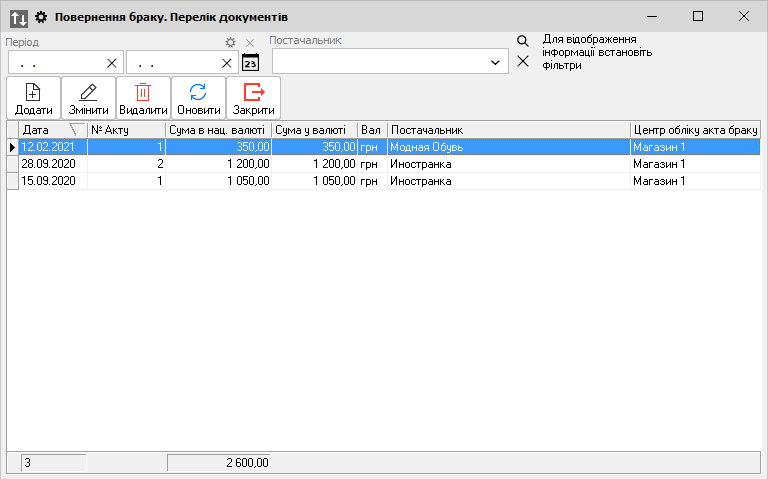768x479 pixels.
Task: Select the row dated 15.09.2020
Action: click(48, 181)
